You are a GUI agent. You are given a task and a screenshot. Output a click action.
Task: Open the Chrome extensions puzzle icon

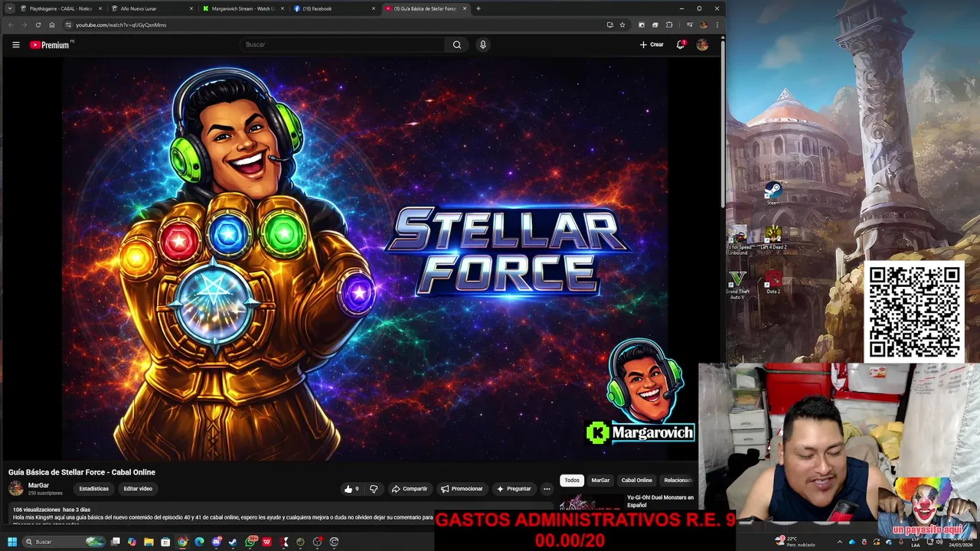(x=669, y=24)
